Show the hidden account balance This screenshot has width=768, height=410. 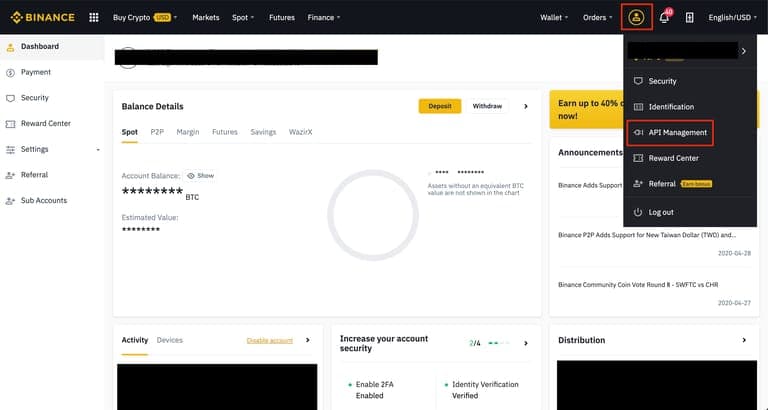(x=200, y=175)
